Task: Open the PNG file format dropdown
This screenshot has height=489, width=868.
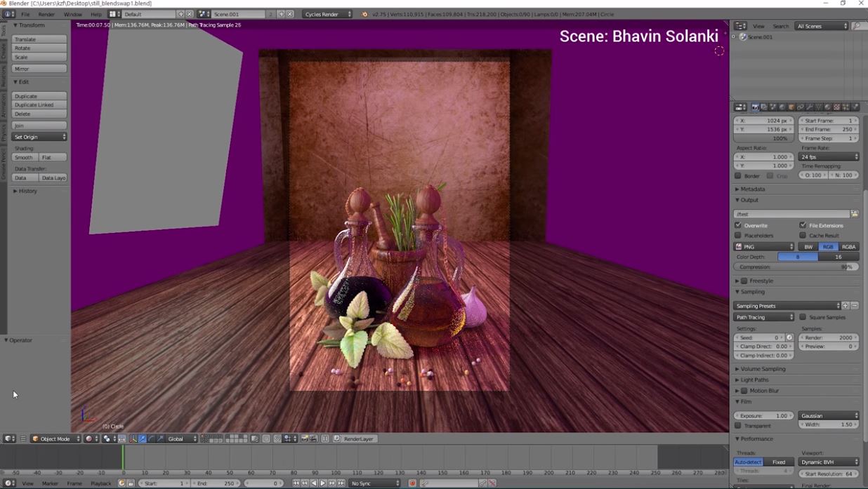Action: pos(764,247)
